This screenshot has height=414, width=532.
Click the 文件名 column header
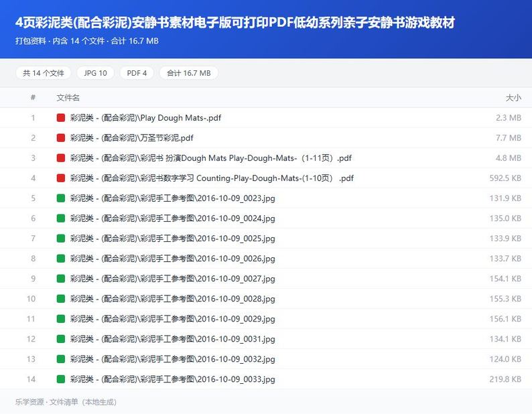[68, 98]
